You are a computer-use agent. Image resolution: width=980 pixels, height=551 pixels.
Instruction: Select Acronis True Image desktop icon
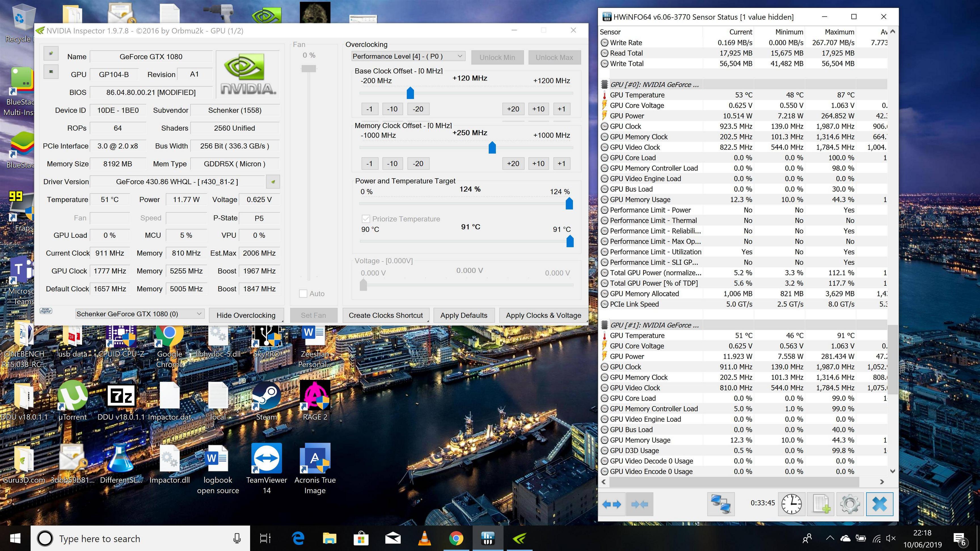pyautogui.click(x=315, y=469)
